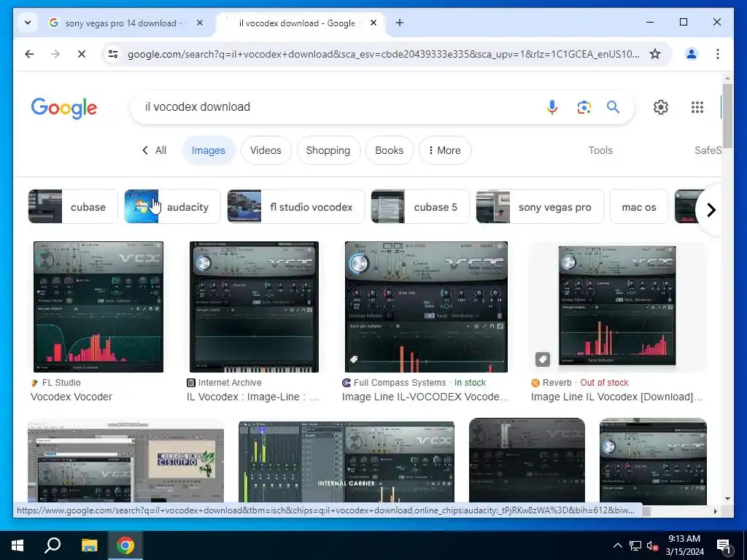Filter images by cubase 5 chip
Screen dimensions: 747x560
pos(420,206)
